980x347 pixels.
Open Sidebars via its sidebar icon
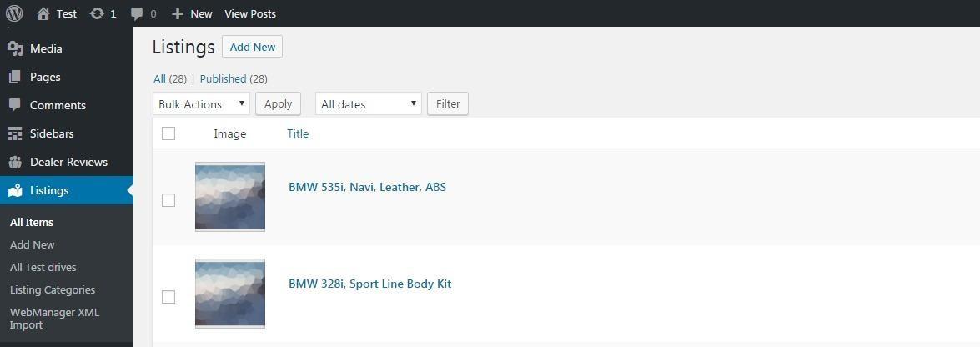15,133
